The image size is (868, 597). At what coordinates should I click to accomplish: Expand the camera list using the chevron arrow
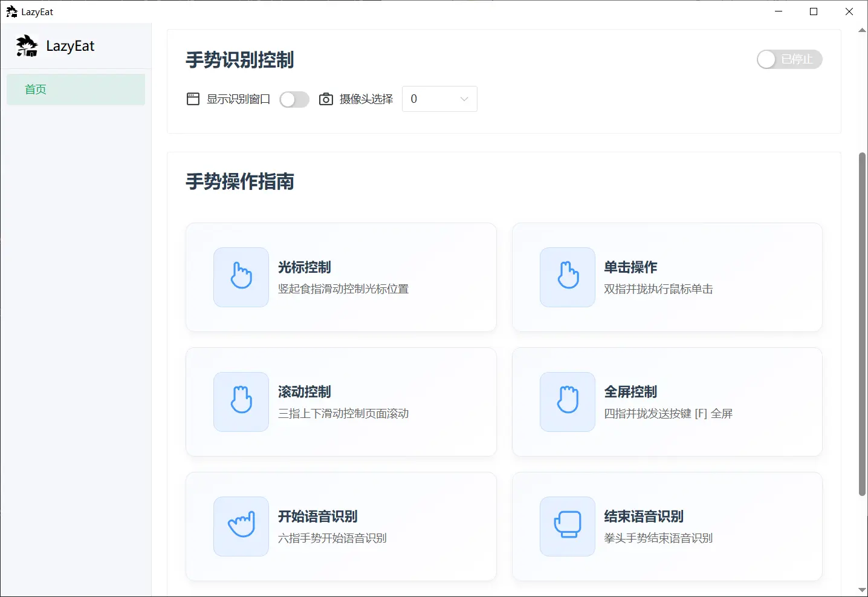[464, 99]
